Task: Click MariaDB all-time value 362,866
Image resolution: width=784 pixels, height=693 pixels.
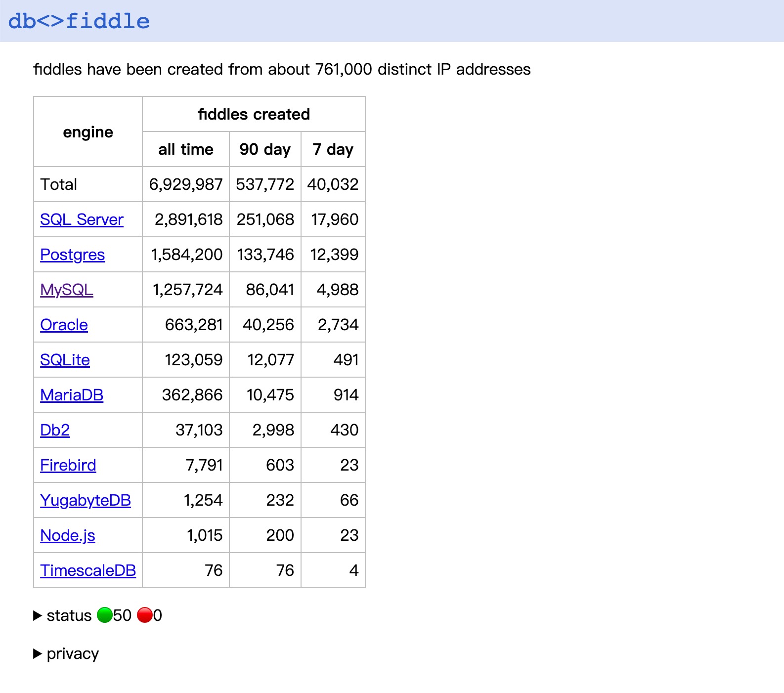Action: (192, 395)
